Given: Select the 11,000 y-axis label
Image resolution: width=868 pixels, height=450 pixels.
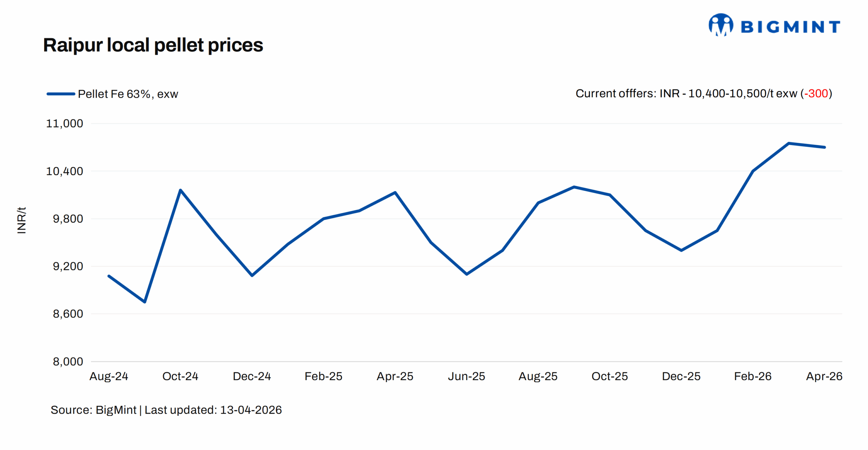Looking at the screenshot, I should point(64,123).
